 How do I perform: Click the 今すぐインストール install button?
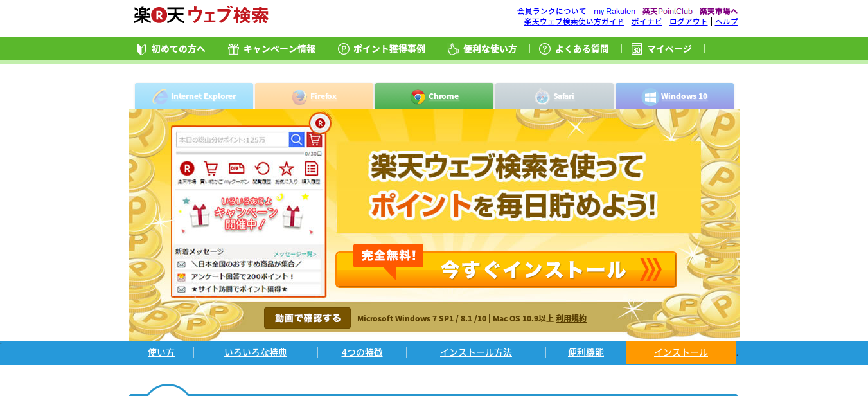pos(506,269)
